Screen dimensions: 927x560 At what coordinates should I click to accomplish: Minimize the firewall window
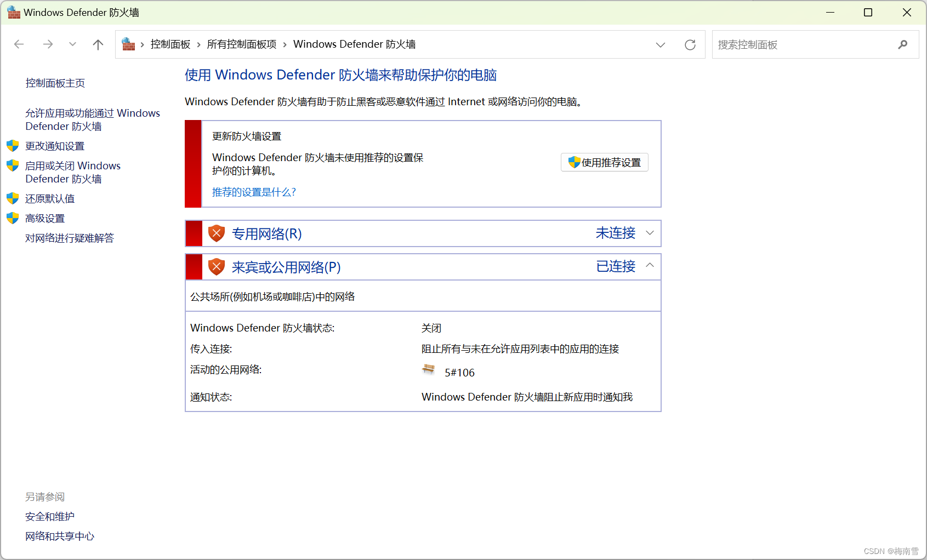point(831,12)
